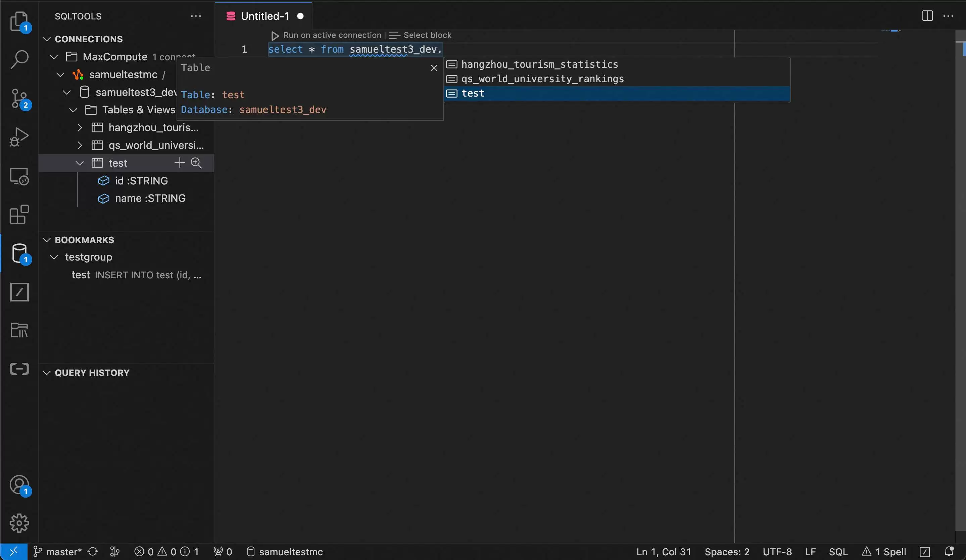Collapse the CONNECTIONS section
The height and width of the screenshot is (560, 966).
[x=47, y=39]
